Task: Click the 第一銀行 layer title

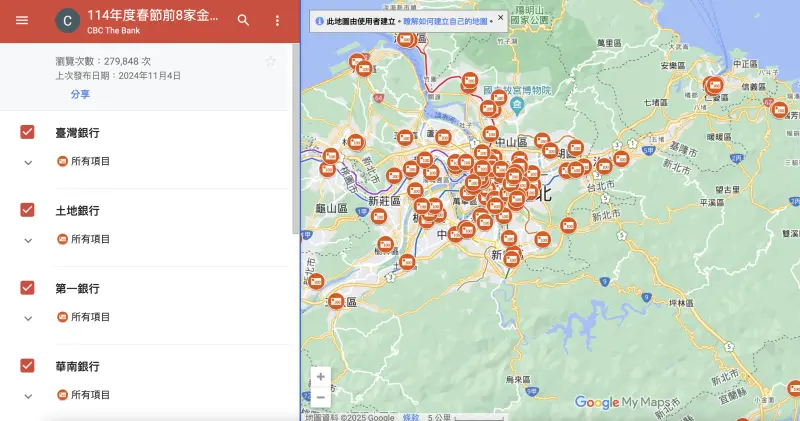Action: pos(78,289)
